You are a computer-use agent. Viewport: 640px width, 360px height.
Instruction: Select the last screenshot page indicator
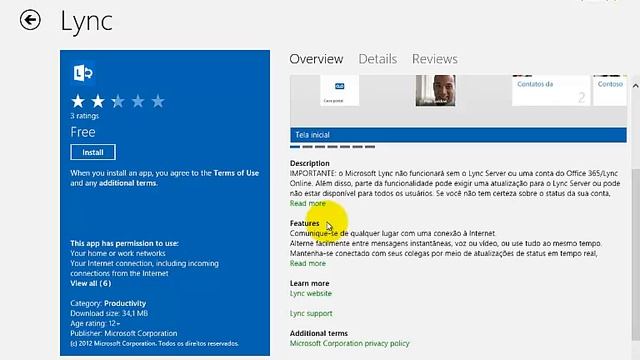tap(370, 147)
